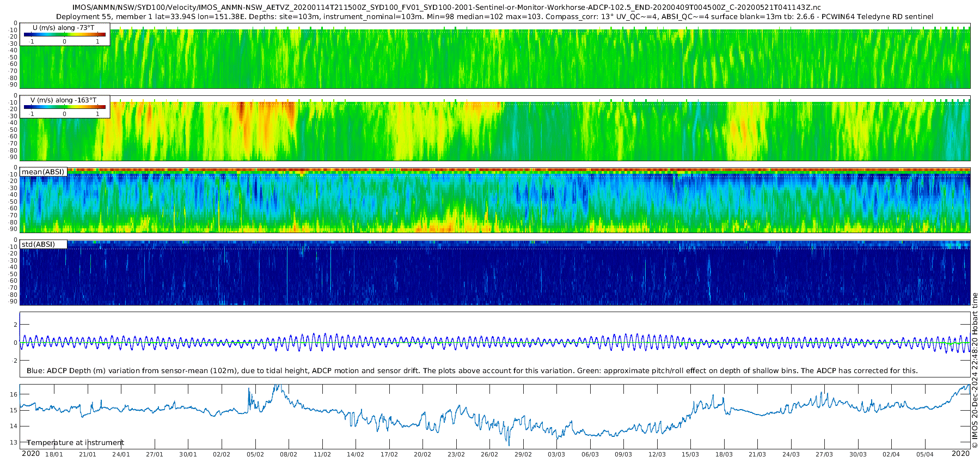Select the 18/01 date tick label

coord(54,454)
